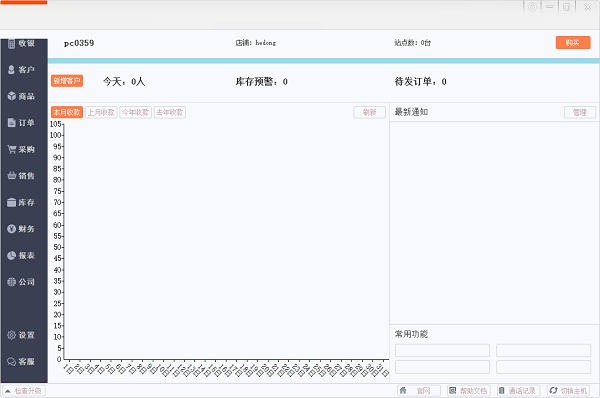This screenshot has width=600, height=398.
Task: Click the top-right empty 常用功能 shortcut slot
Action: 543,350
